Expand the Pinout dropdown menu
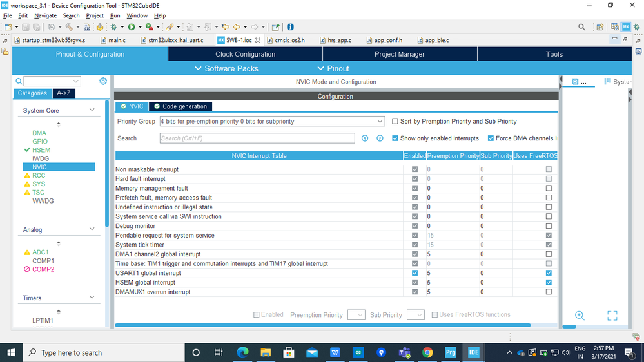 333,68
